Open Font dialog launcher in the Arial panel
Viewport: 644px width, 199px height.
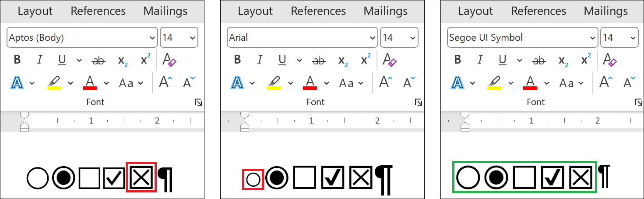tap(419, 102)
